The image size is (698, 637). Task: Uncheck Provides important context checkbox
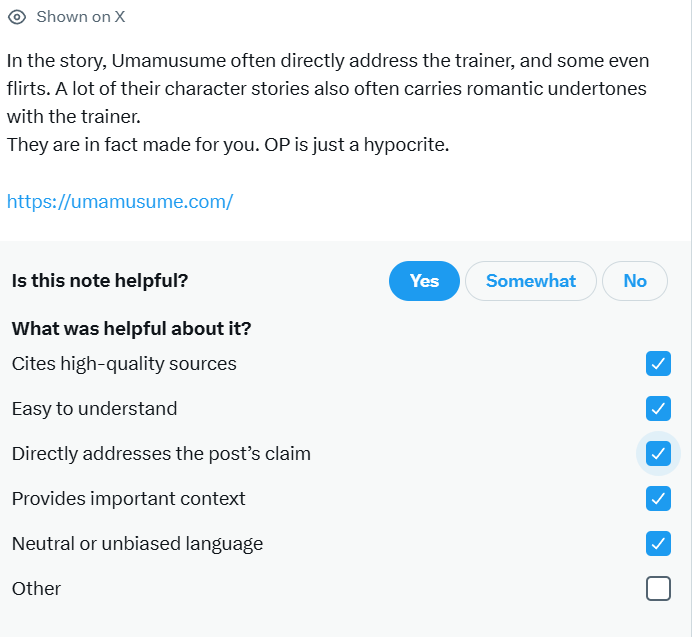pyautogui.click(x=658, y=499)
